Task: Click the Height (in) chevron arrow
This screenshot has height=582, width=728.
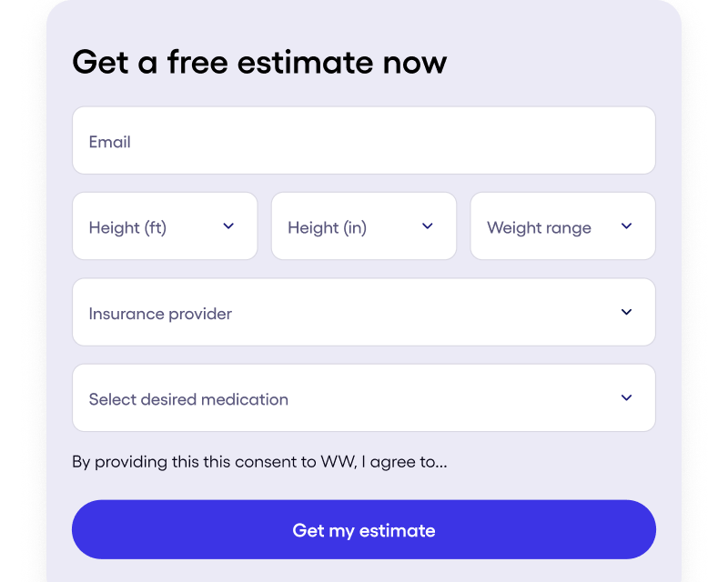Action: tap(428, 226)
